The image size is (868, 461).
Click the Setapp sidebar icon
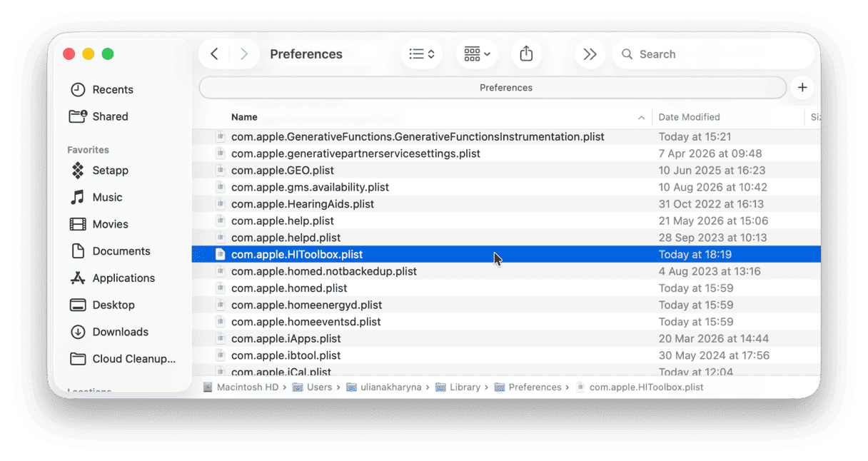click(78, 171)
